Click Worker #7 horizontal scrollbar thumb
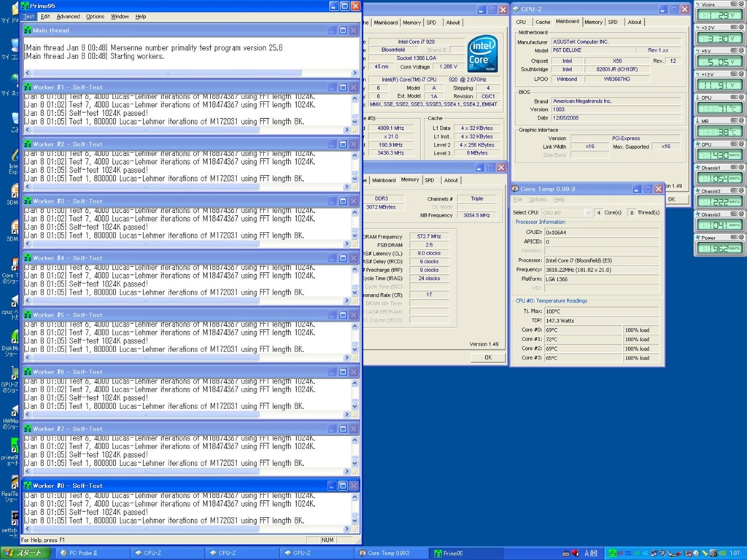This screenshot has width=747, height=560. click(x=145, y=472)
